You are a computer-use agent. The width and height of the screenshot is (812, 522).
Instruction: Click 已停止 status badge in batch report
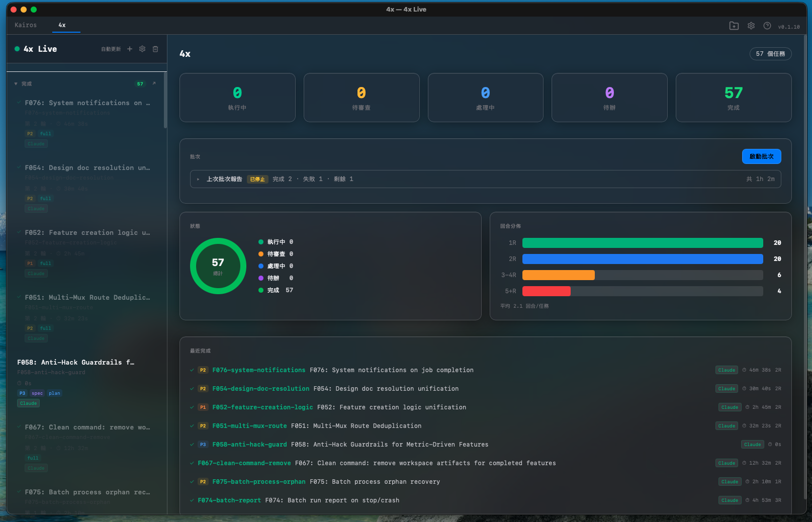[x=257, y=179]
